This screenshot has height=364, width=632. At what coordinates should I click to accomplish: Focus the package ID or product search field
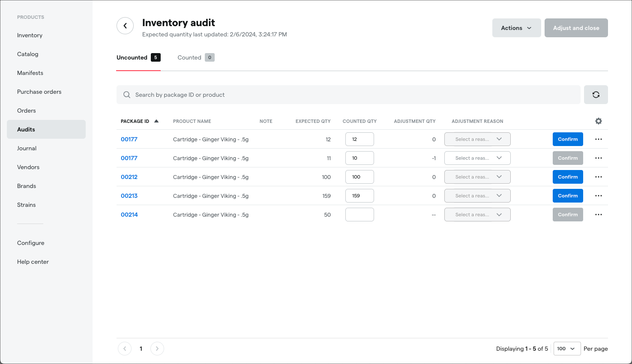coord(348,95)
